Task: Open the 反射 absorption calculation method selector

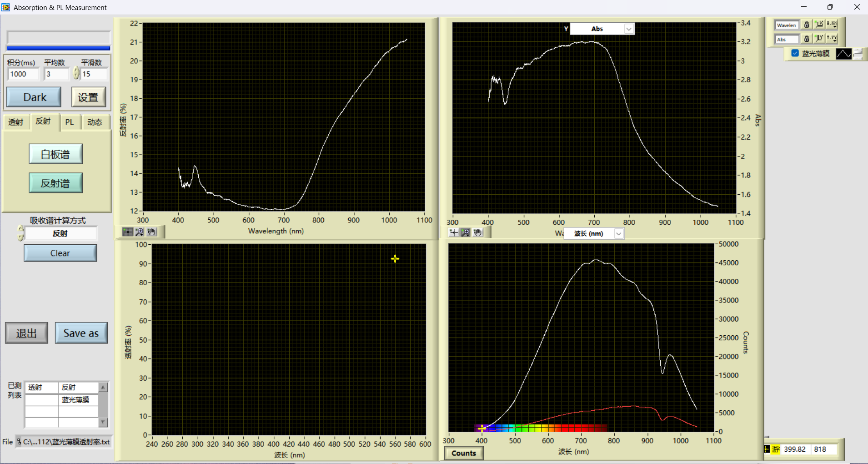Action: pos(60,233)
